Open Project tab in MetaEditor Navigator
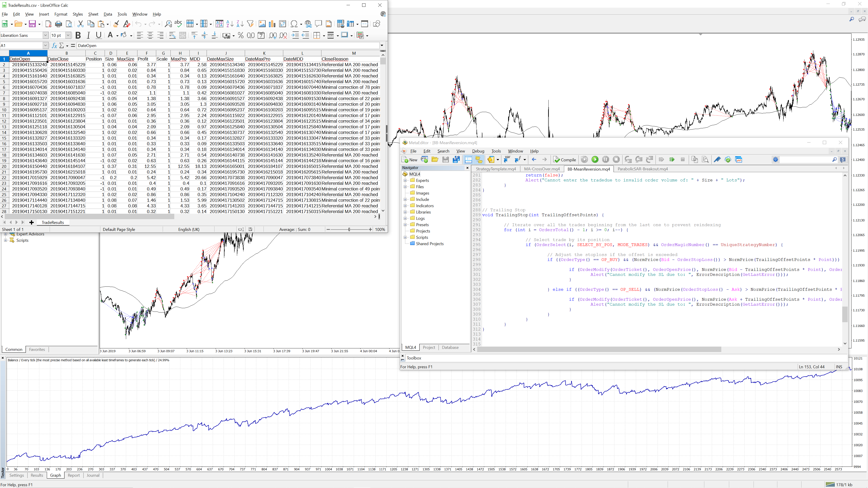The image size is (868, 488). pos(429,347)
